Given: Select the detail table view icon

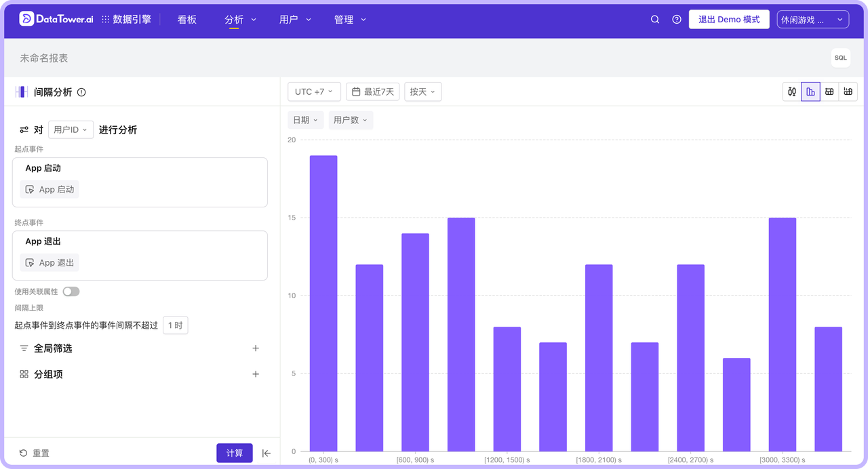Looking at the screenshot, I should click(x=848, y=91).
